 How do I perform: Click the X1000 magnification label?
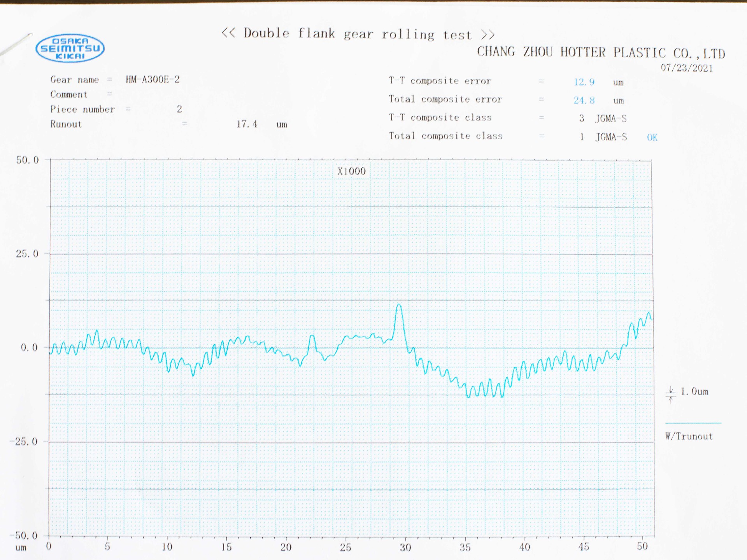point(351,171)
